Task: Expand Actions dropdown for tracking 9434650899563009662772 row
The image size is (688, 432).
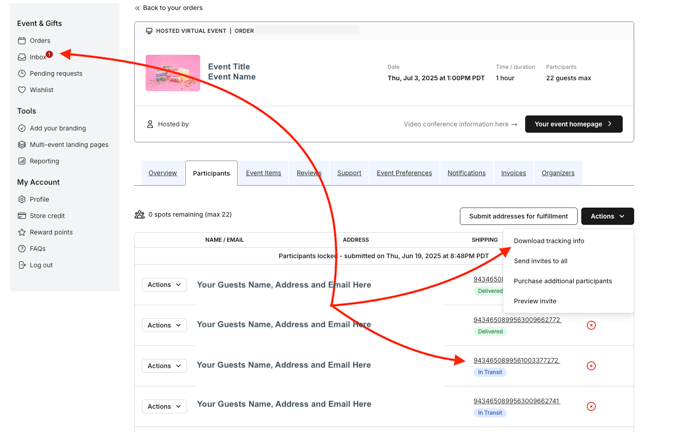Action: click(164, 325)
